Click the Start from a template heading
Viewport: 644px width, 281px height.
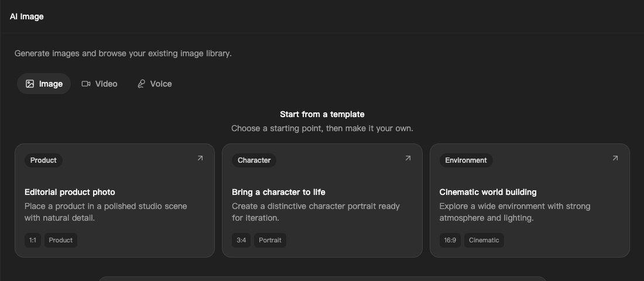click(323, 114)
